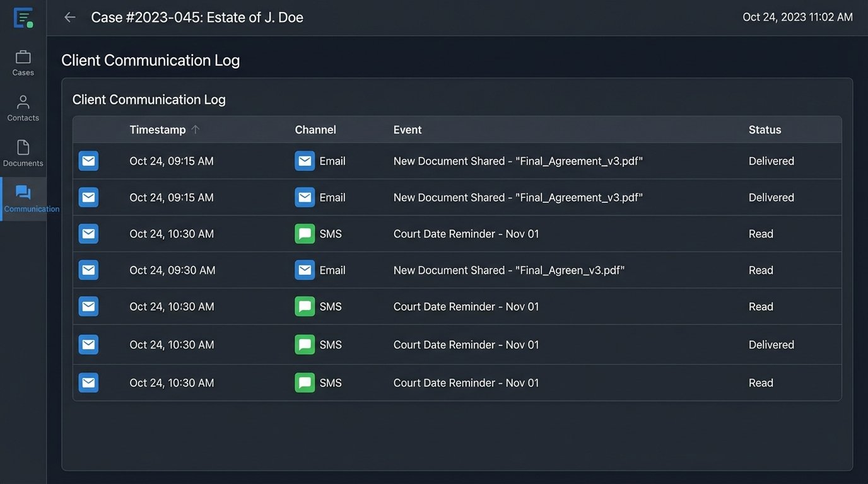Click the app logo in the top-left corner
868x484 pixels.
pos(23,17)
